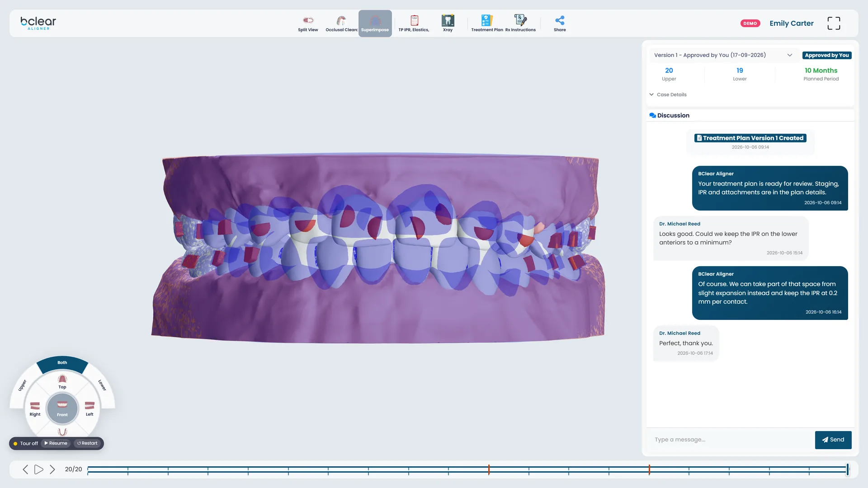Image resolution: width=868 pixels, height=488 pixels.
Task: Click the DEMO badge
Action: pos(750,23)
